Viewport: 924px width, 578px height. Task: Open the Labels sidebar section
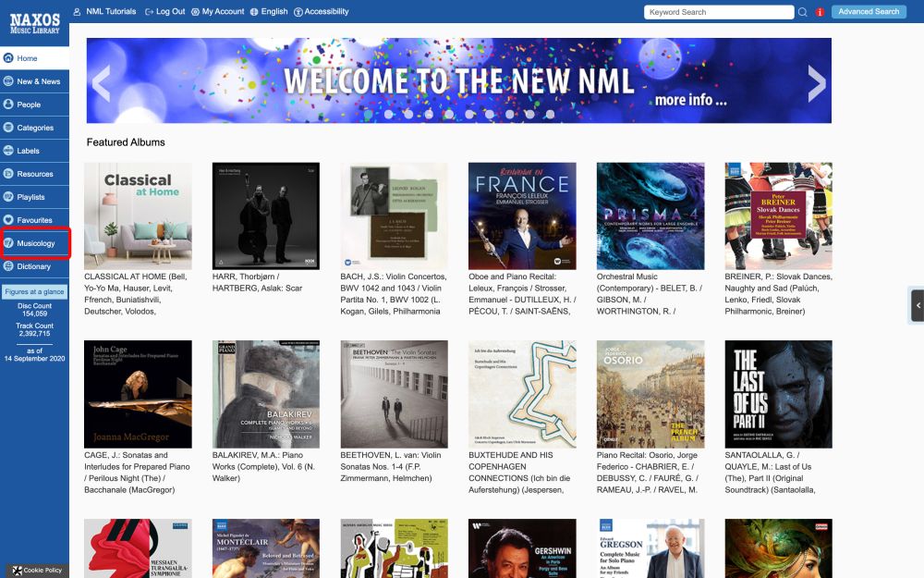[34, 151]
